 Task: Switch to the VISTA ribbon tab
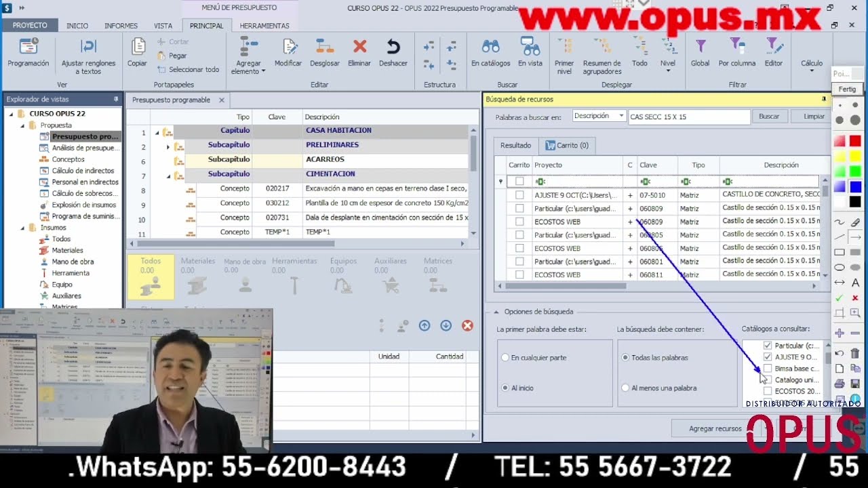pos(163,26)
